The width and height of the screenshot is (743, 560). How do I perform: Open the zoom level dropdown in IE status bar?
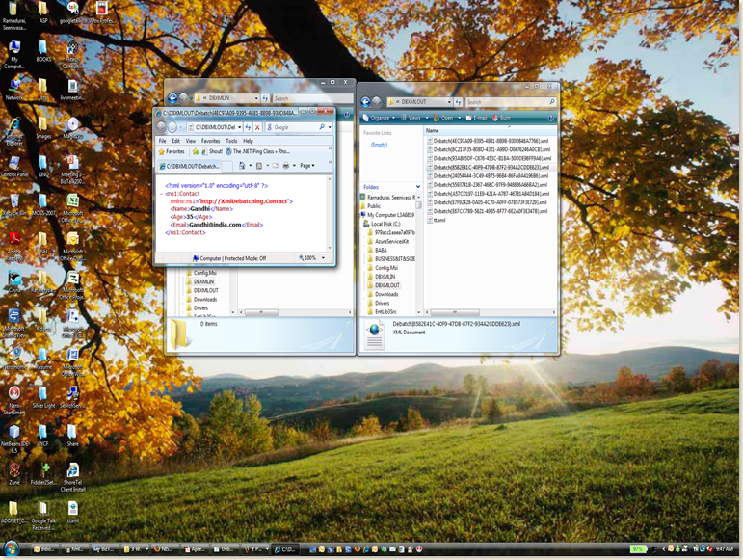[324, 258]
